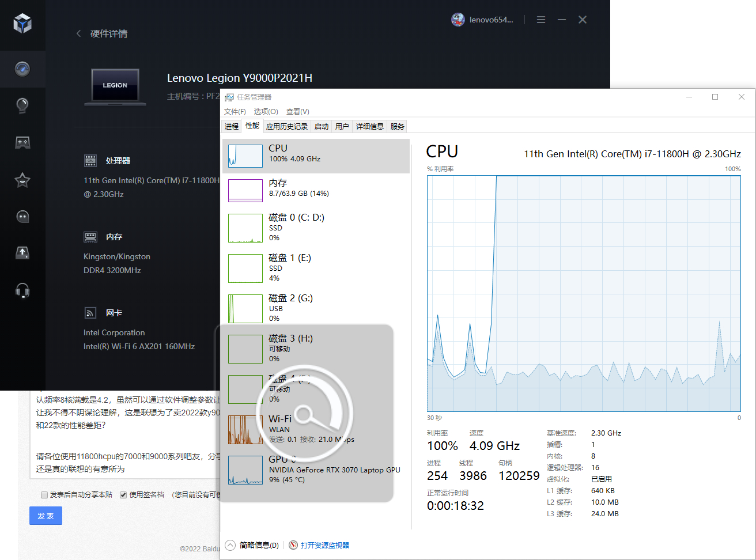Switch to the 进程 tab
The width and height of the screenshot is (756, 560).
(232, 127)
